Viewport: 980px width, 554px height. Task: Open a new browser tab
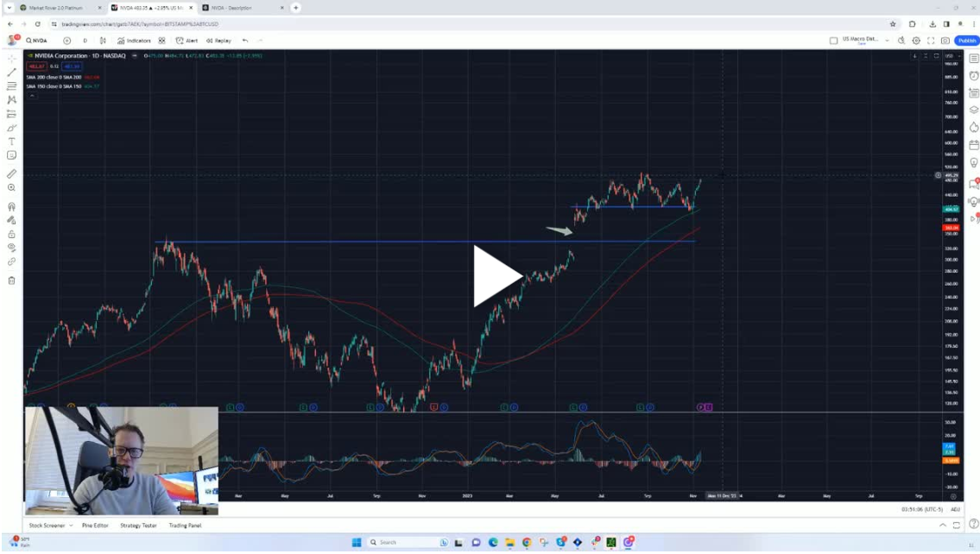(x=295, y=8)
